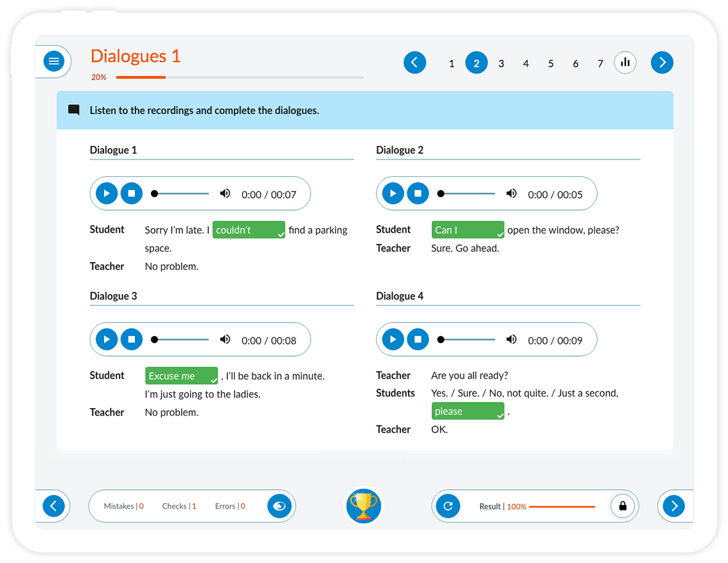Open the bar chart results page icon

coord(625,62)
